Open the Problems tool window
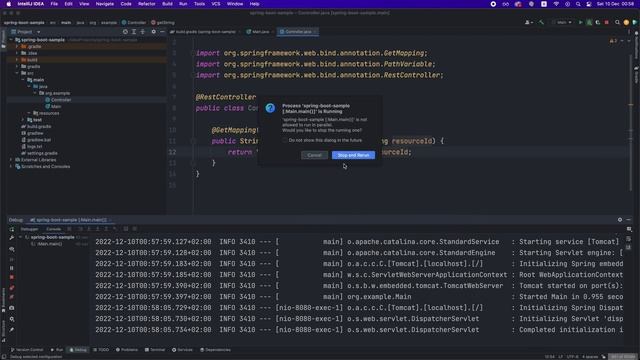The image size is (640, 360). (x=127, y=350)
